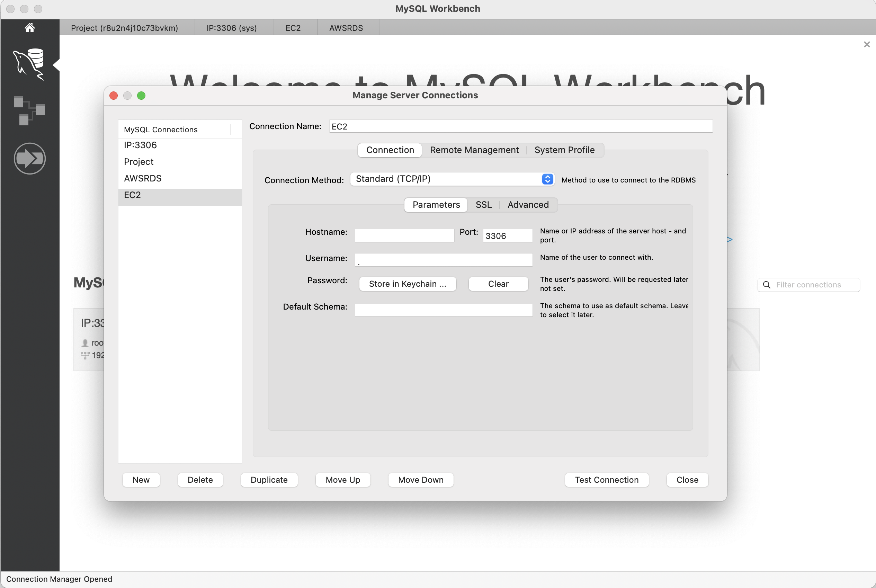Zoom the Manage Server Connections dialog (green button)

[141, 96]
